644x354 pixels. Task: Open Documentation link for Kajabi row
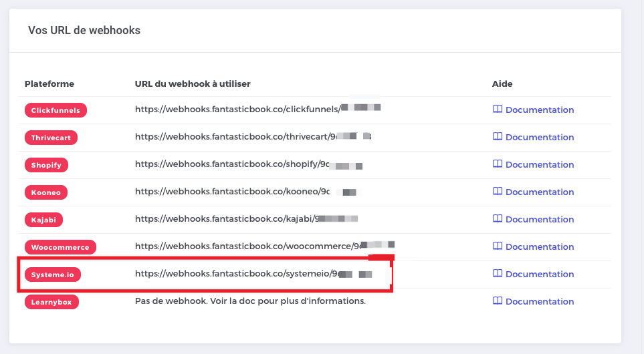tap(533, 220)
